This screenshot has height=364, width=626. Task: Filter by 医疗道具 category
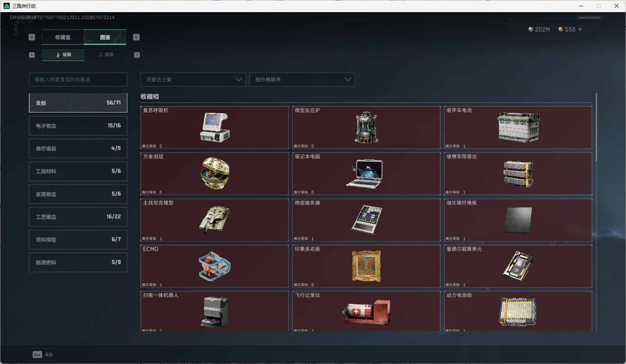click(x=78, y=148)
